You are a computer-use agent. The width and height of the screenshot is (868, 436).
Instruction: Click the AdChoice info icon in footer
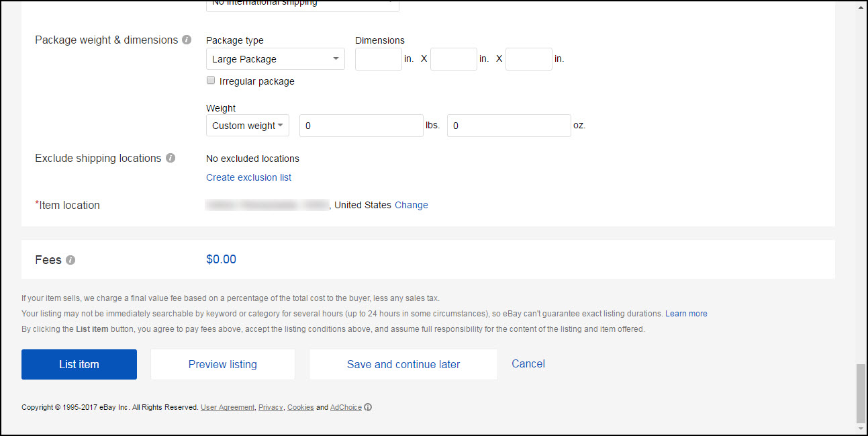(x=368, y=407)
